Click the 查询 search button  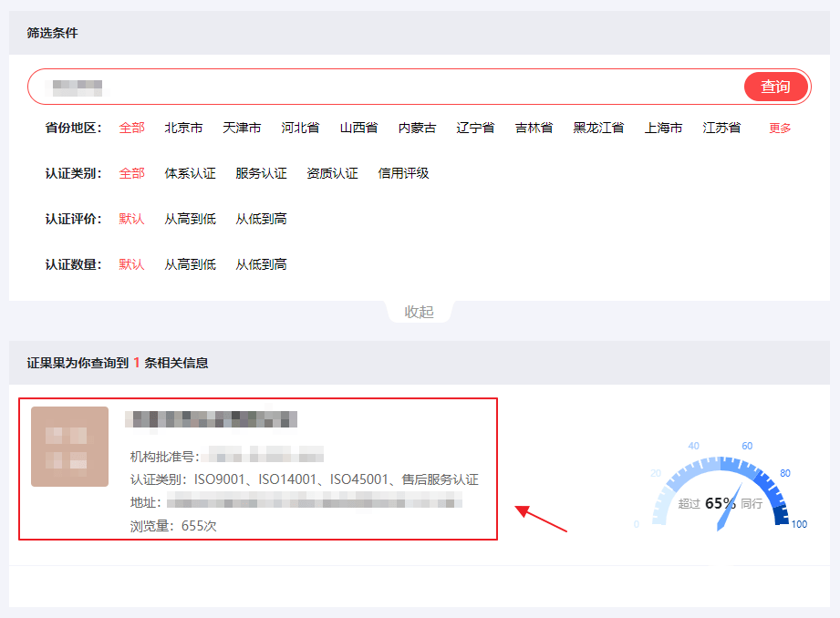click(x=775, y=87)
